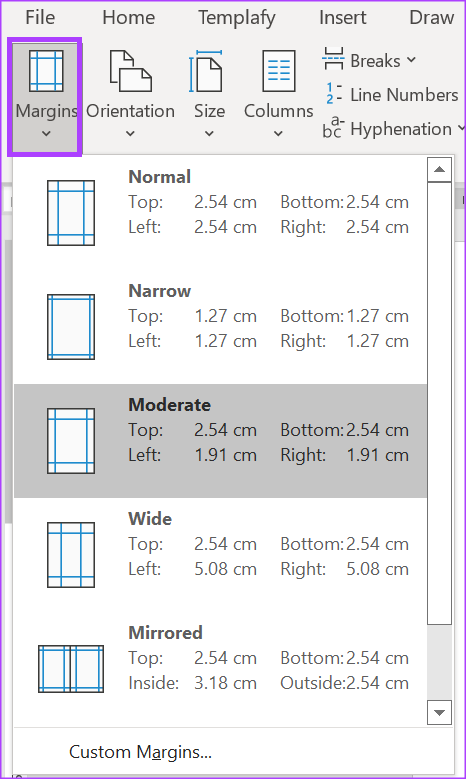This screenshot has width=466, height=779.
Task: Expand the Breaks dropdown arrow
Action: click(411, 60)
